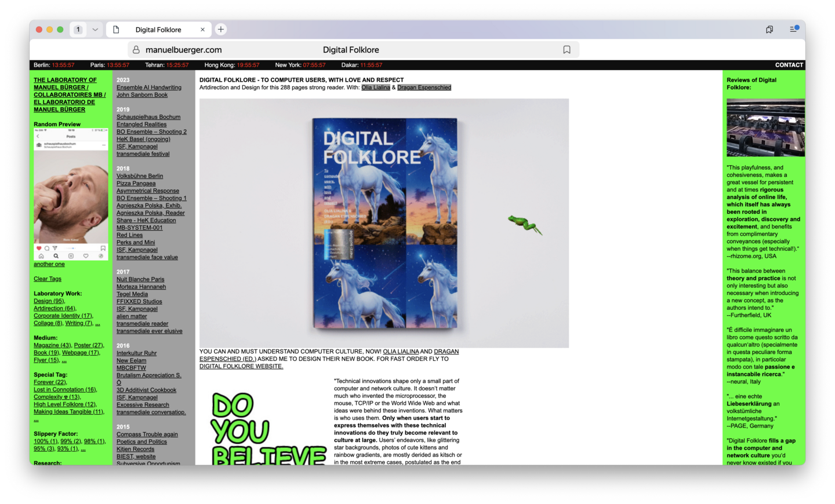
Task: Open The Laboratory of Manuel Bürger heading link
Action: coord(70,95)
